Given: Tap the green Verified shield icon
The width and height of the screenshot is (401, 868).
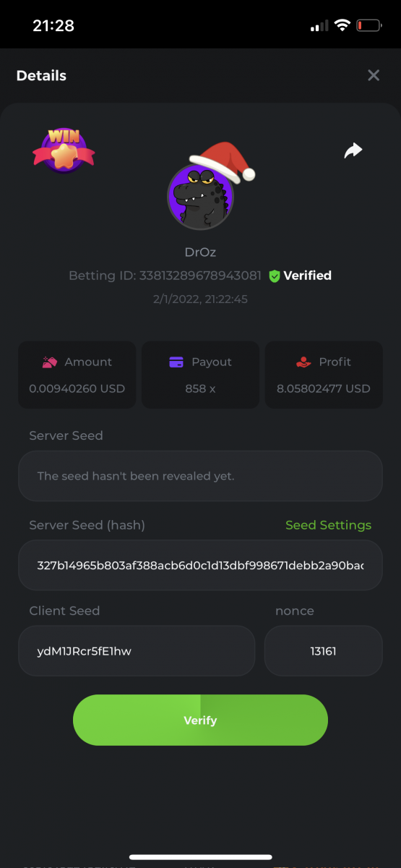Looking at the screenshot, I should click(275, 276).
